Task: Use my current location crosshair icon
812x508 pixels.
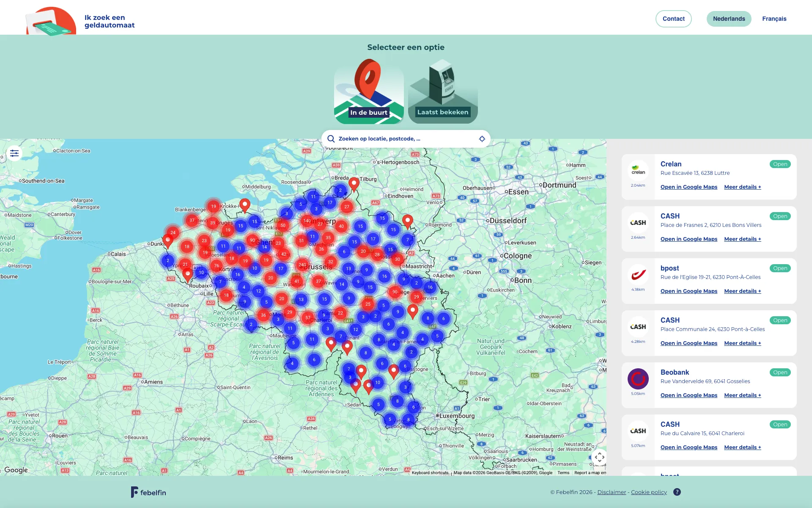Action: (482, 139)
